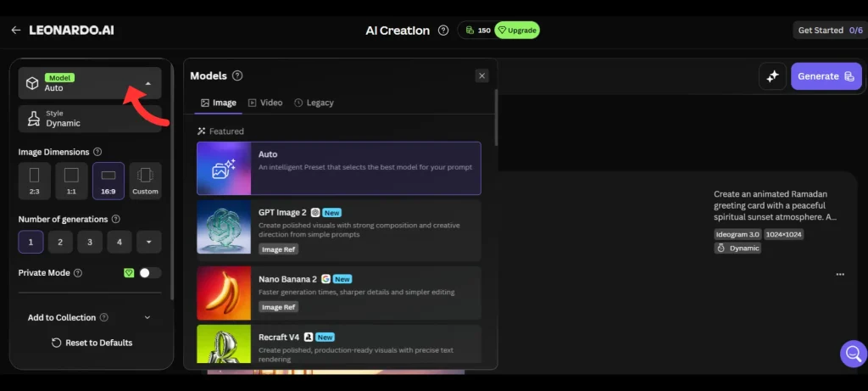Viewport: 868px width, 391px height.
Task: Click the Ramadan greeting card prompt text
Action: click(775, 205)
